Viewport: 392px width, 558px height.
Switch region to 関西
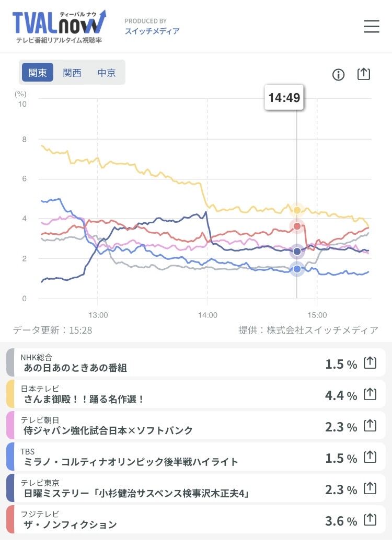[72, 73]
